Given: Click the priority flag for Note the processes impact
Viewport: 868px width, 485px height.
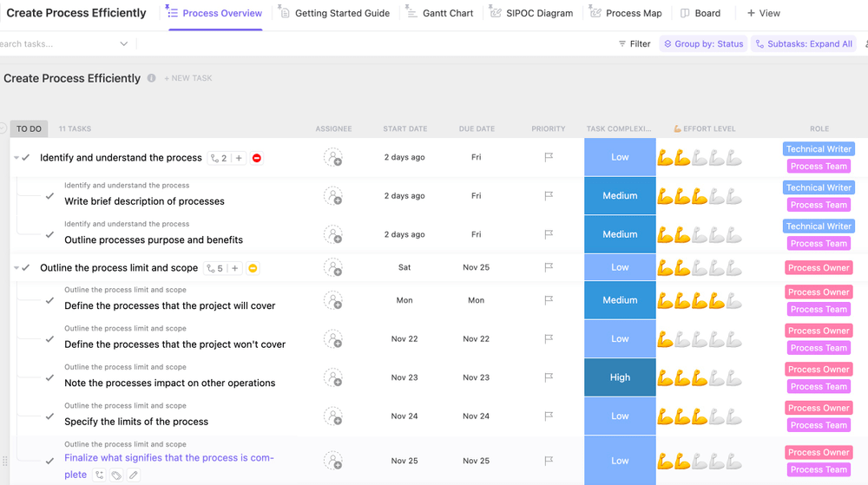Looking at the screenshot, I should 549,378.
